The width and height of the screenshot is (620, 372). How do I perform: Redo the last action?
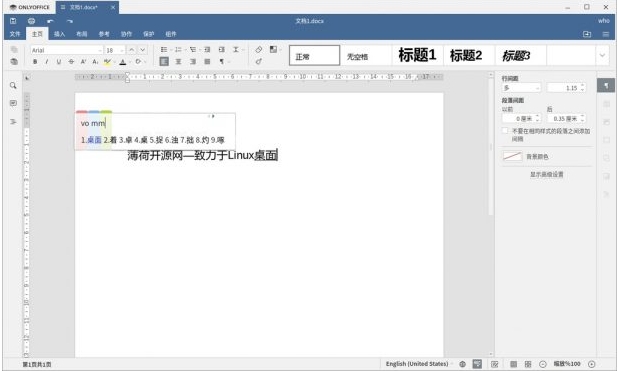pos(70,21)
